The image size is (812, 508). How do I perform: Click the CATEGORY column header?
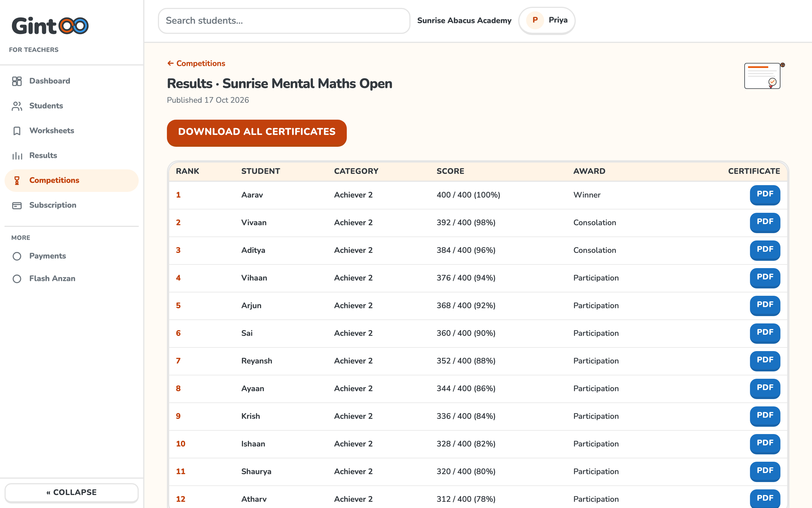(x=356, y=171)
